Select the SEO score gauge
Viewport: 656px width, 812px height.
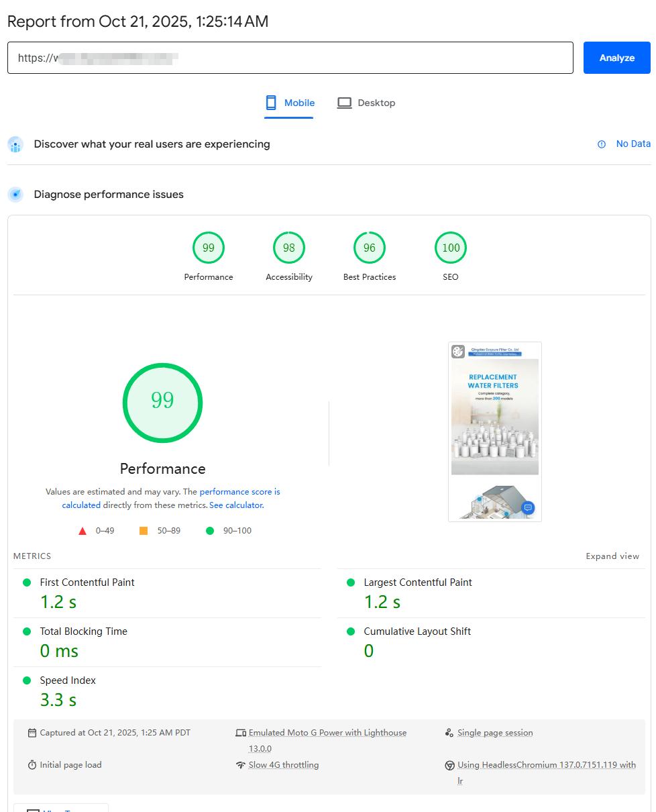pyautogui.click(x=451, y=248)
